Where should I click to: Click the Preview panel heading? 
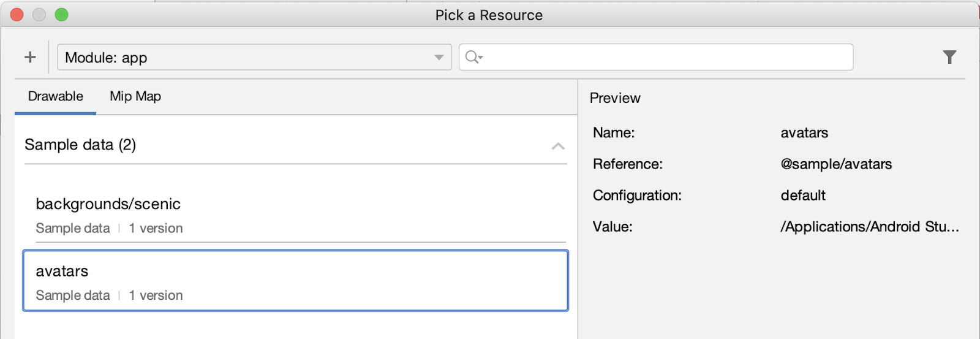click(615, 98)
